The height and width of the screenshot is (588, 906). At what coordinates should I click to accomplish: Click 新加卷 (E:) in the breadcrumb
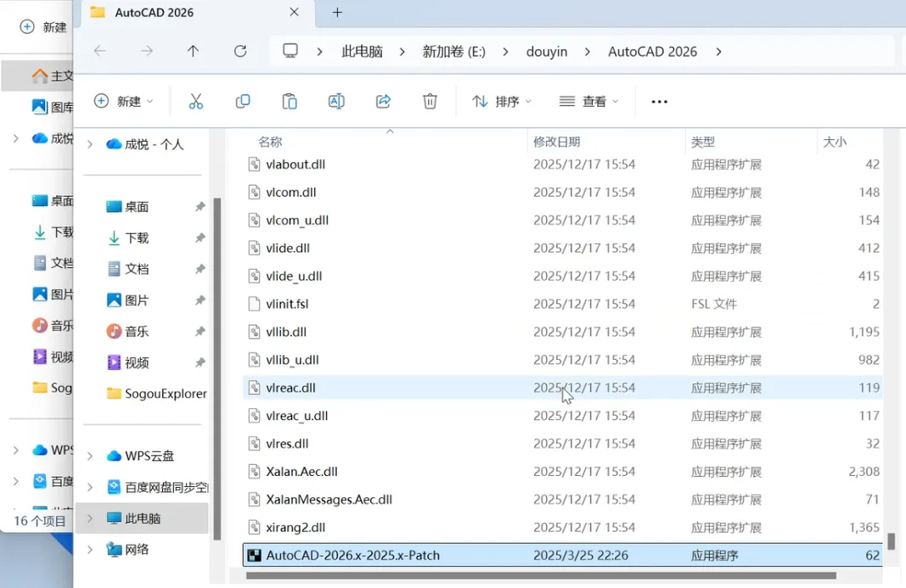tap(454, 52)
